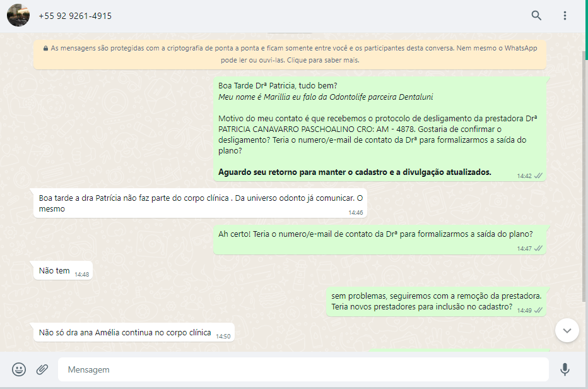Select the 'Boa Tarde Drª Patricia' message

pyautogui.click(x=380, y=129)
